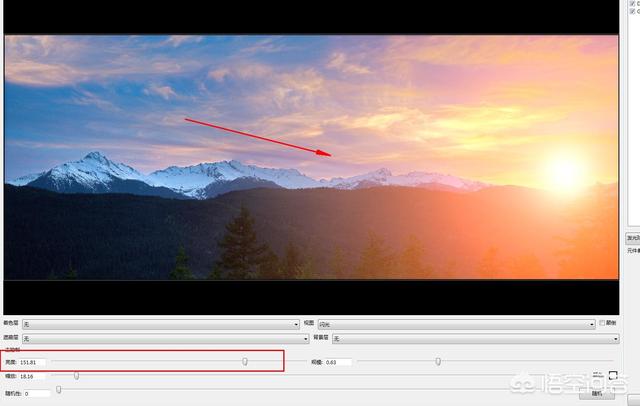Click the small icon left of the frame icon

pos(597,375)
